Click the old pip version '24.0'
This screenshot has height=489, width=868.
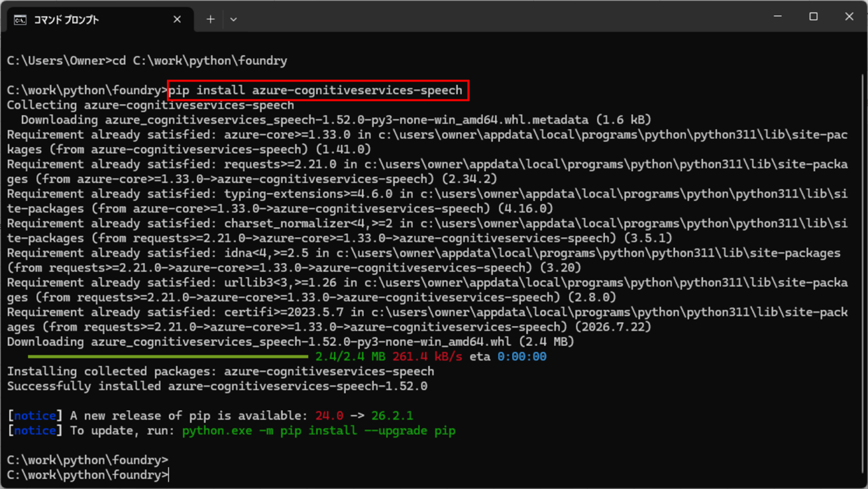pos(329,416)
